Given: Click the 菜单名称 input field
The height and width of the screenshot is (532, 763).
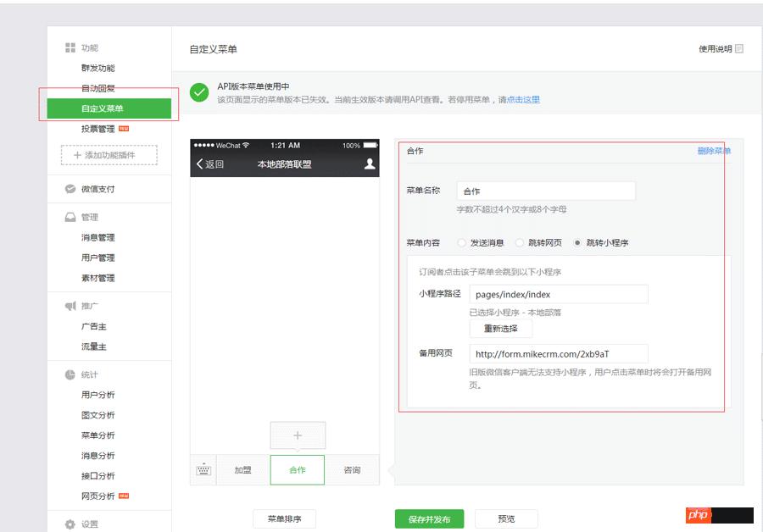Looking at the screenshot, I should 545,191.
